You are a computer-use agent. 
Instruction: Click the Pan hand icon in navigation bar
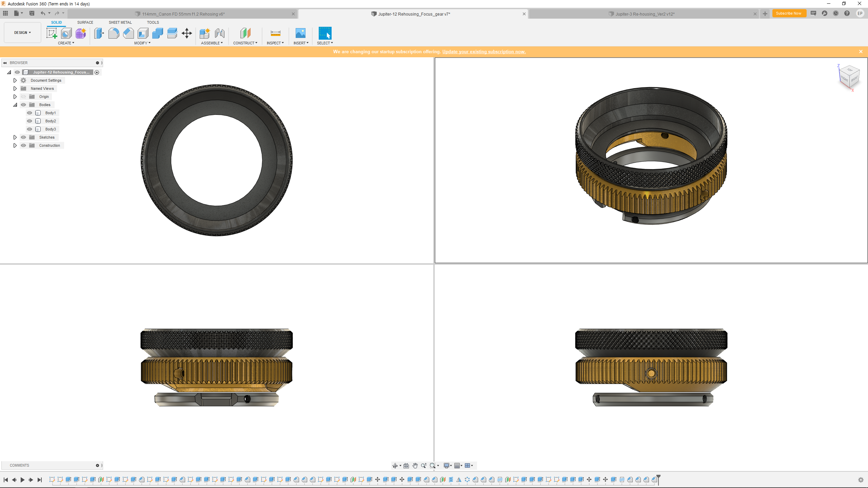415,466
